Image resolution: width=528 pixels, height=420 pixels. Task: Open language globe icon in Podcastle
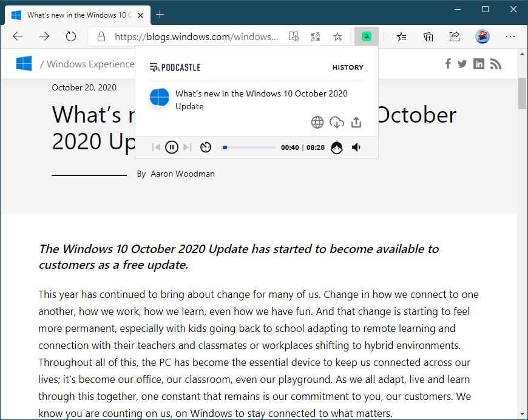(317, 122)
